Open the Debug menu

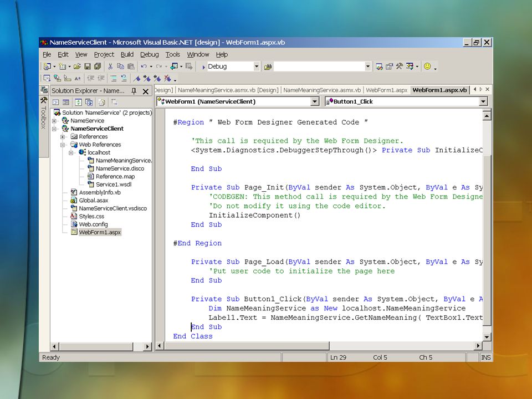(x=149, y=55)
